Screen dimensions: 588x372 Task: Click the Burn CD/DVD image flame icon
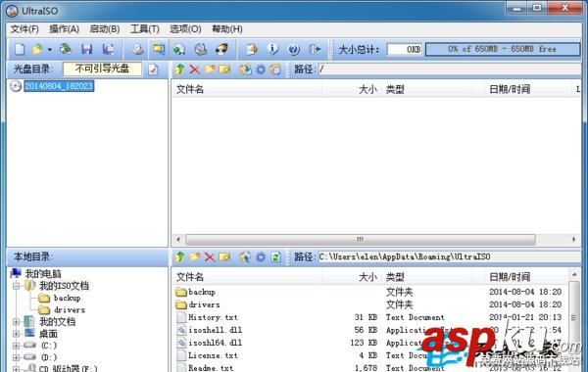point(222,49)
